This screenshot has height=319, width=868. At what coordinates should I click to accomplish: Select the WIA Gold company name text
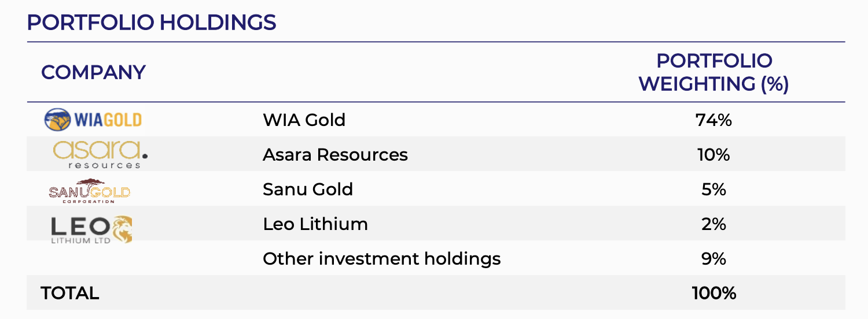[304, 120]
